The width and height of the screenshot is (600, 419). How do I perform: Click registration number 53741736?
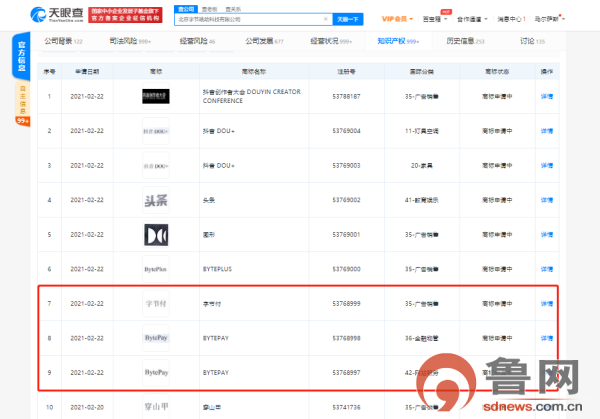(346, 407)
